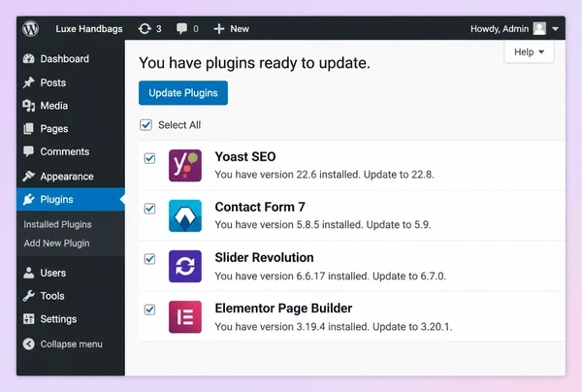This screenshot has height=392, width=582.
Task: Click the Media icon in sidebar
Action: 28,106
